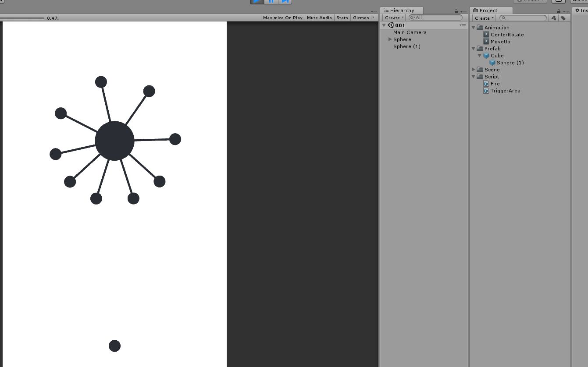Collapse the Prefab folder

click(x=474, y=49)
